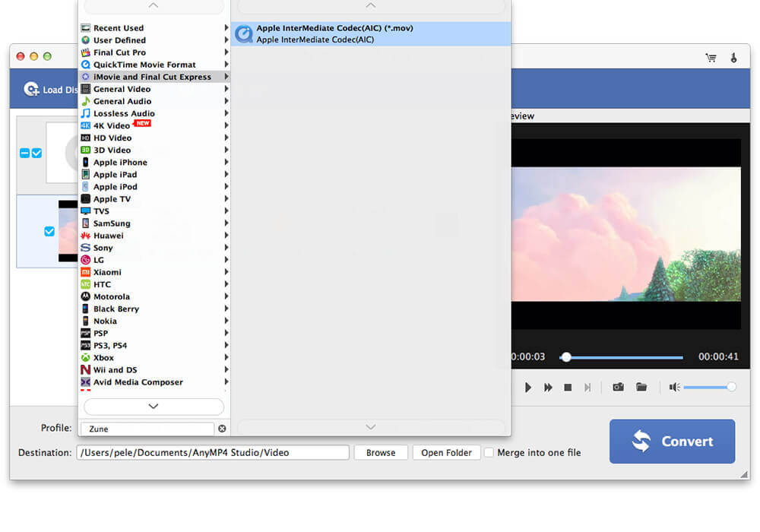Screen dimensions: 760x532
Task: Select the User Defined category
Action: (154, 40)
